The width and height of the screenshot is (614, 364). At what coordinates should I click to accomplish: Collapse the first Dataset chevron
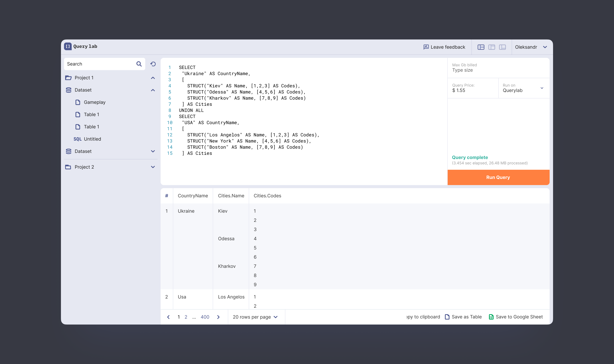[153, 90]
